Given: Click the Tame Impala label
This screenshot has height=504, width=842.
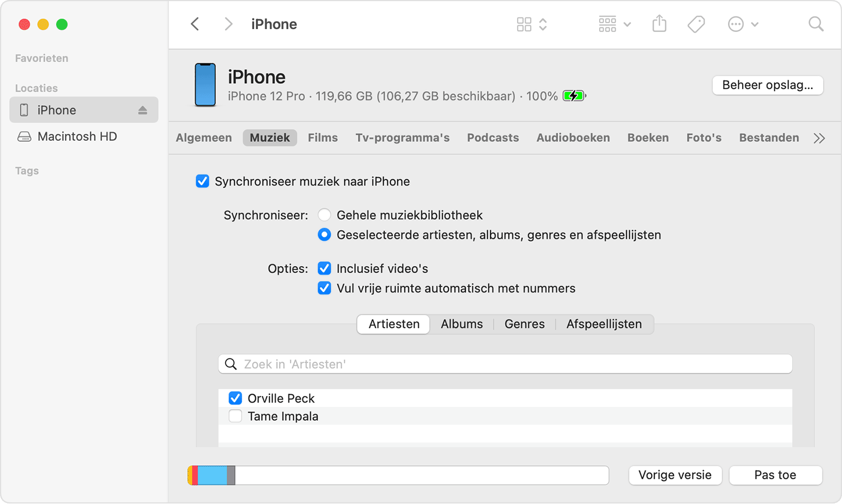Looking at the screenshot, I should tap(283, 416).
